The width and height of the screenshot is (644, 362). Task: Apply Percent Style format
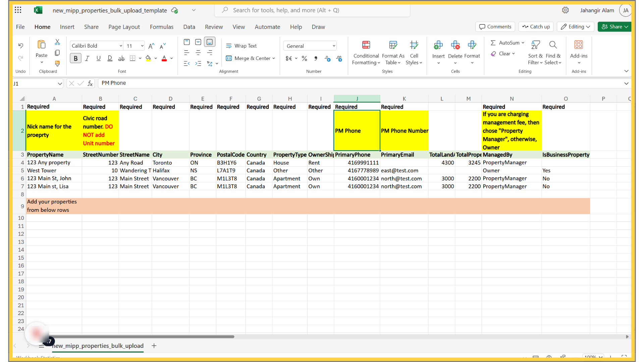pyautogui.click(x=304, y=58)
